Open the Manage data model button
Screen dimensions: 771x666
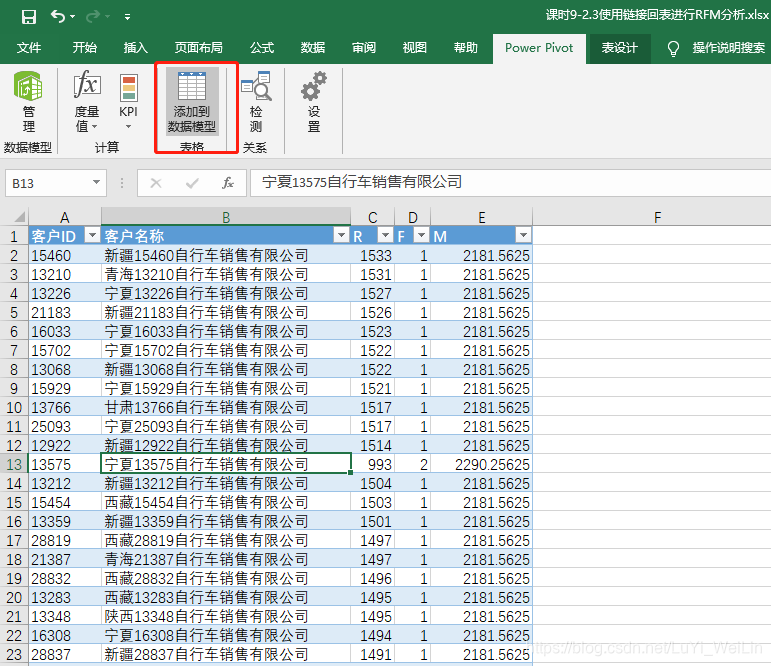point(28,102)
